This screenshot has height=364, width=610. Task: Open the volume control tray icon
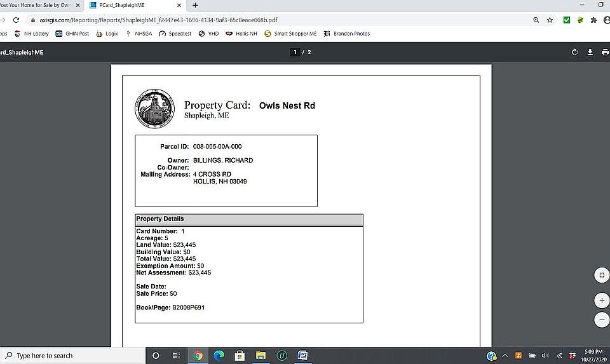[x=545, y=356]
